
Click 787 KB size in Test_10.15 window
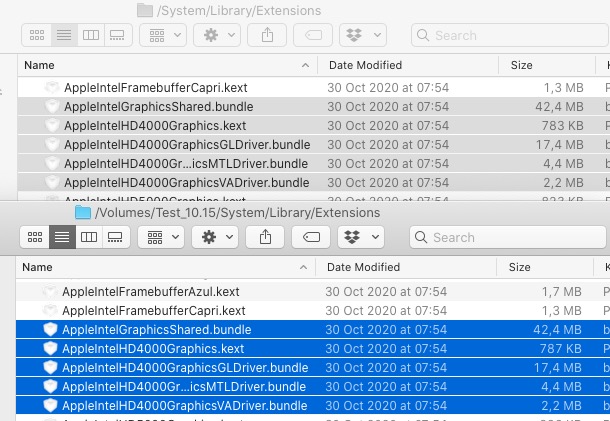click(x=561, y=349)
